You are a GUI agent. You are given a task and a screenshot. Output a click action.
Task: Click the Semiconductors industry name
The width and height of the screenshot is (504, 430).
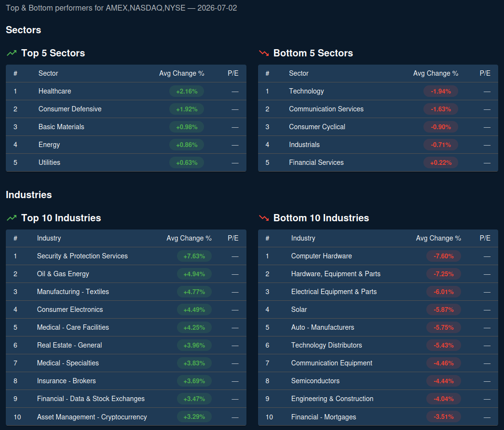[x=315, y=381]
